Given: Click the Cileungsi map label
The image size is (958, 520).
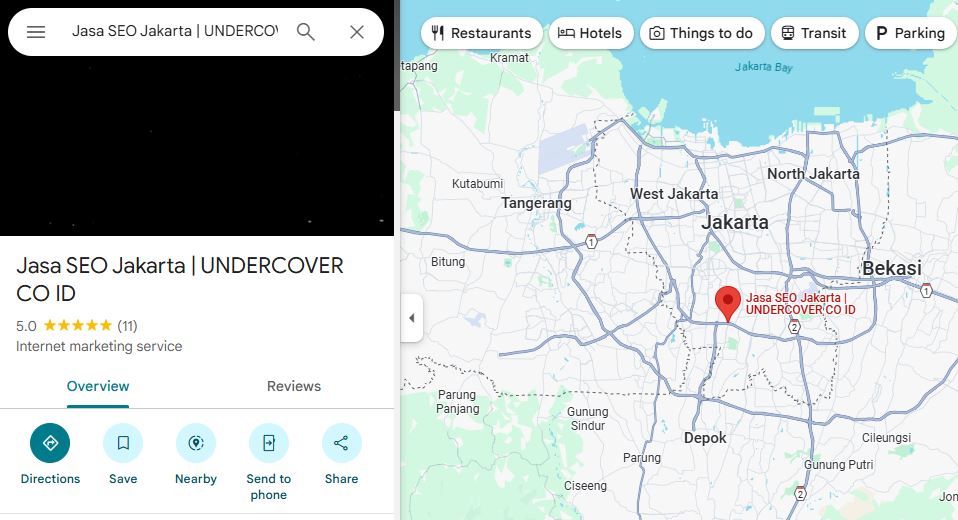Looking at the screenshot, I should pyautogui.click(x=887, y=438).
